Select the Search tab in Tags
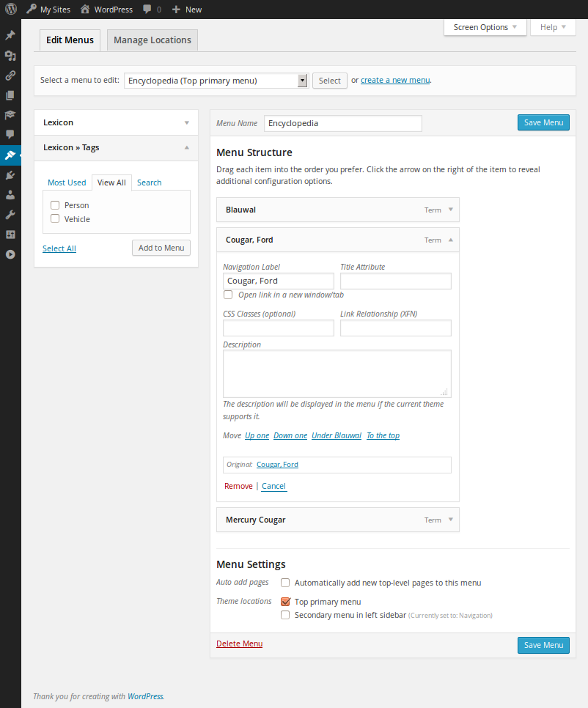Viewport: 588px width, 708px height. click(x=150, y=182)
